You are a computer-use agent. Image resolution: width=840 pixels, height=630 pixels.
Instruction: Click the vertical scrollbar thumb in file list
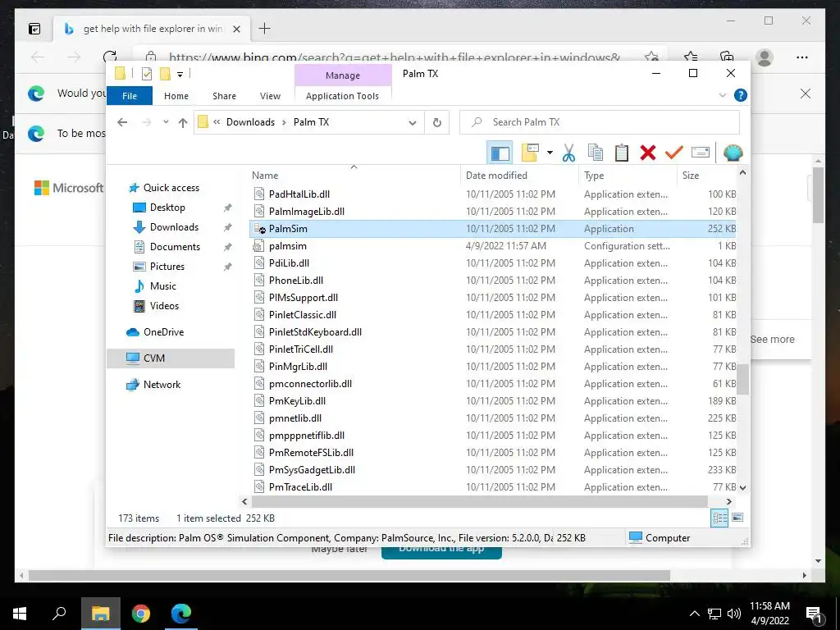(x=742, y=380)
